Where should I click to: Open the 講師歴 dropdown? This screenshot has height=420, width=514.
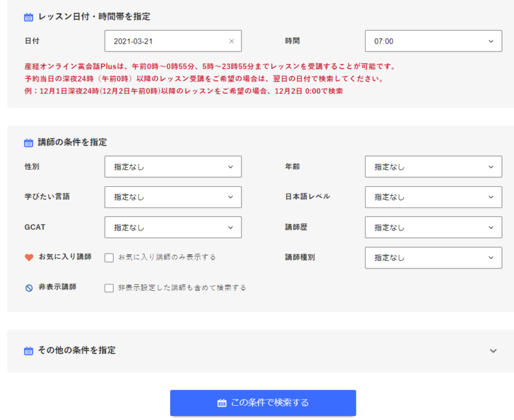[x=433, y=227]
